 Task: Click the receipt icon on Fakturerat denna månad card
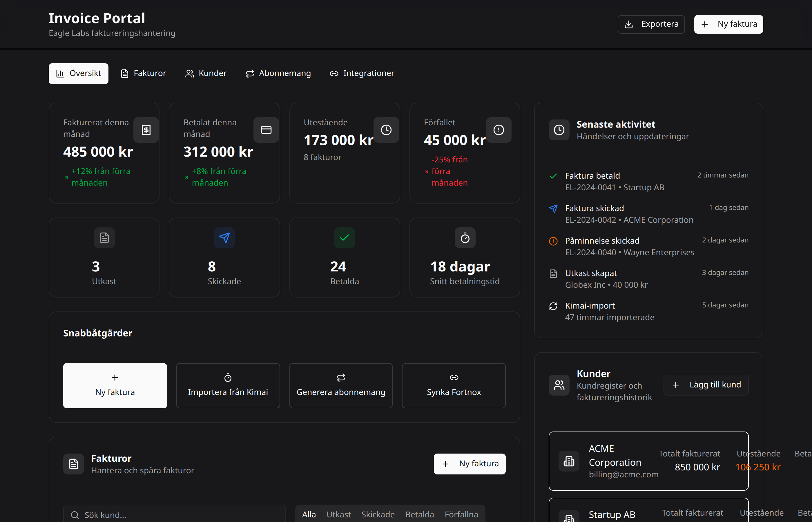click(146, 130)
